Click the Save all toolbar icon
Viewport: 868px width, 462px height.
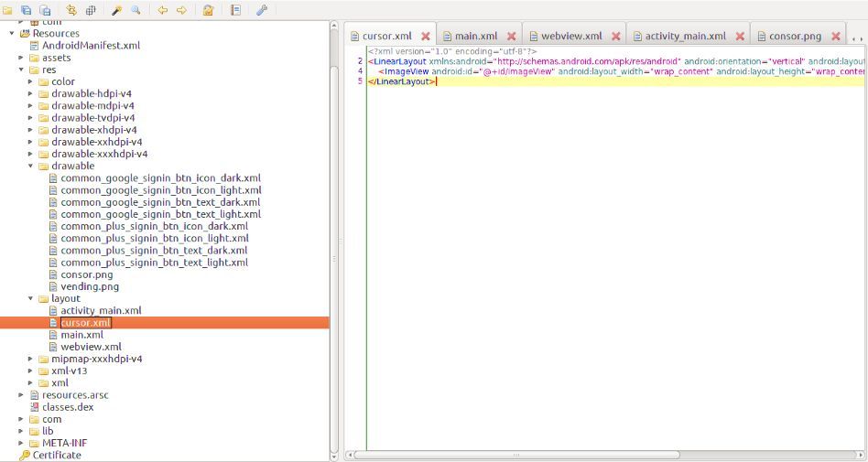(x=26, y=10)
